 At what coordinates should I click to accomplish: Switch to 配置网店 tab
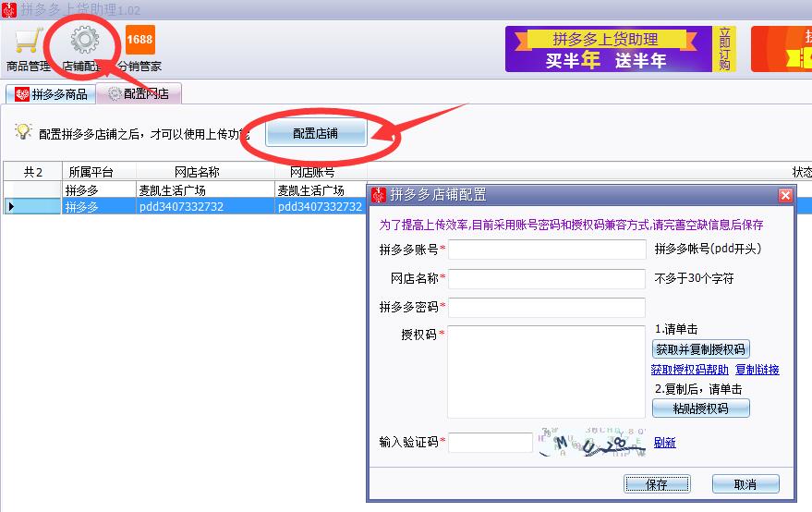tap(139, 93)
